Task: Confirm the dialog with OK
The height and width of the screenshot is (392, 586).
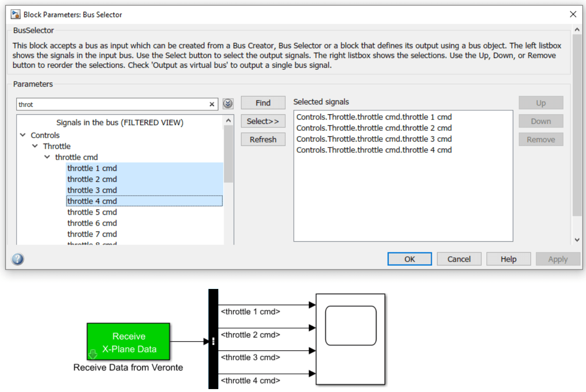Action: pyautogui.click(x=409, y=259)
